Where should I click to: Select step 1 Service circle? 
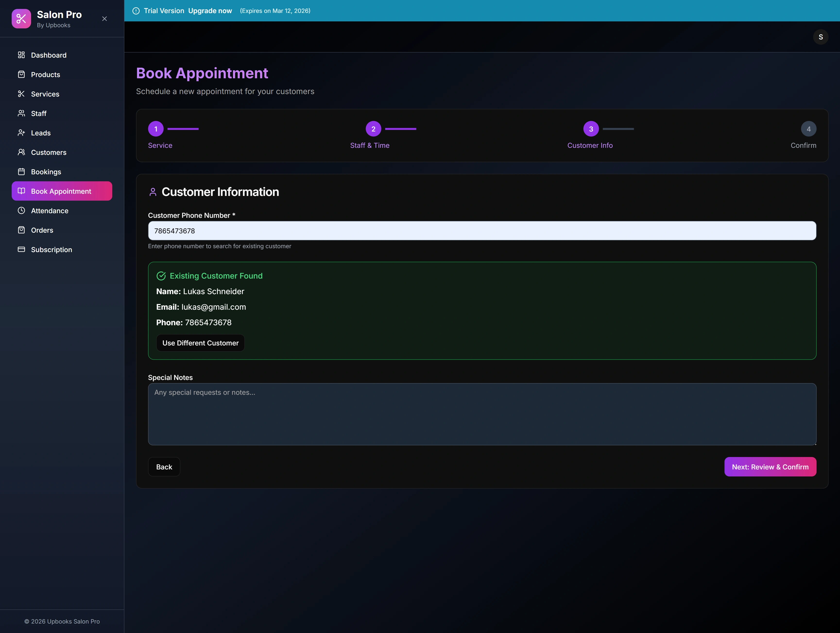point(156,129)
